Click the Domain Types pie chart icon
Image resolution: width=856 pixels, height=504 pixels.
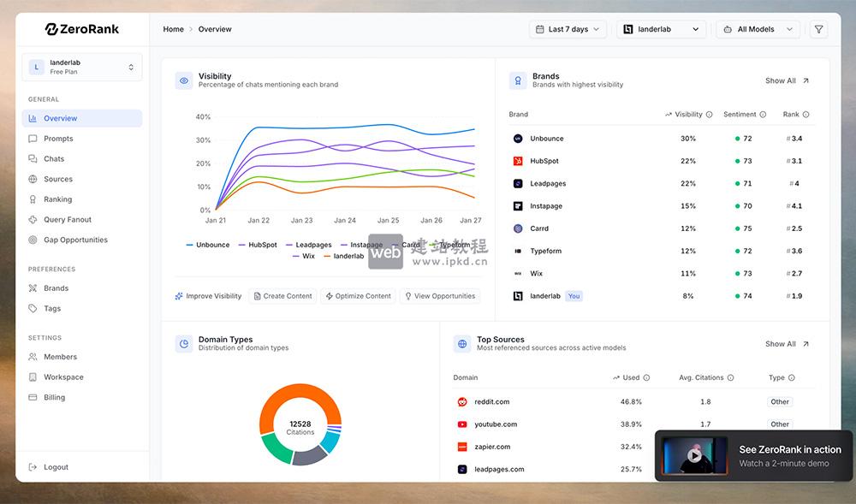point(183,344)
